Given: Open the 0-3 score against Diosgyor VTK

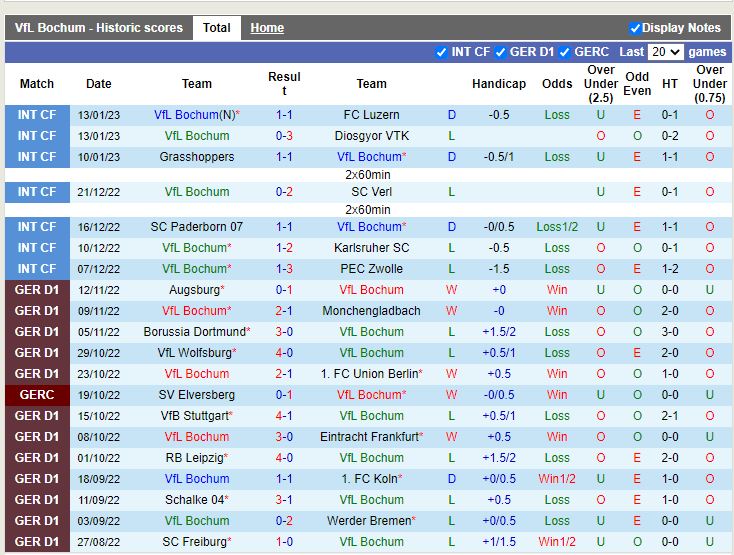Looking at the screenshot, I should (284, 136).
